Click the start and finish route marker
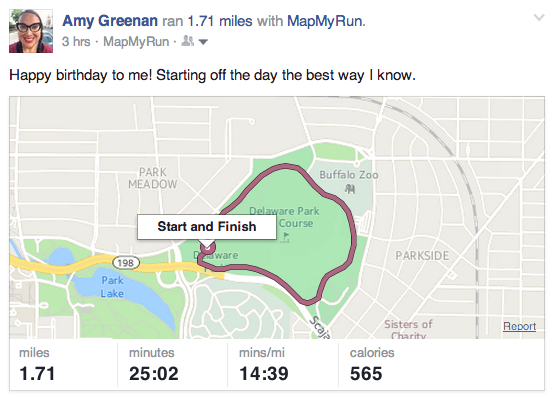The width and height of the screenshot is (553, 399). click(207, 248)
